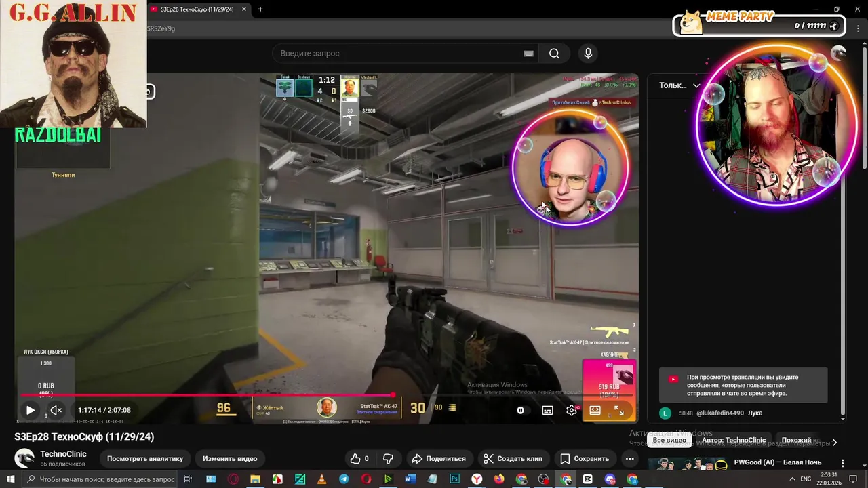Open the on-screen keyboard icon in search

(528, 54)
